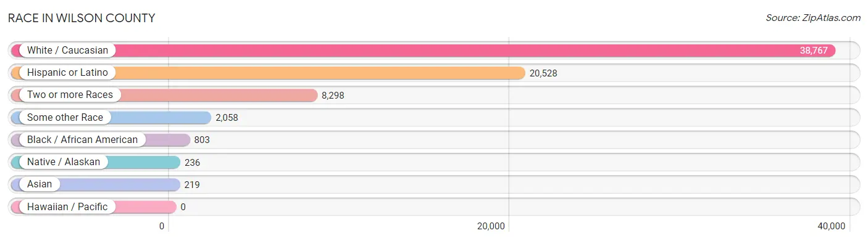This screenshot has width=868, height=241.
Task: Select the Hawaiian / Pacific label
Action: tap(67, 207)
